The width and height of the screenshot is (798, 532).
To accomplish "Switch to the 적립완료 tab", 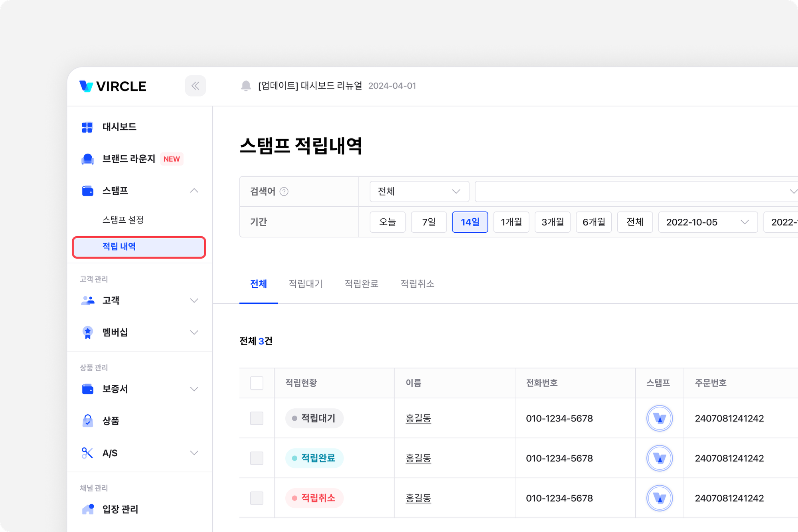I will (x=361, y=284).
